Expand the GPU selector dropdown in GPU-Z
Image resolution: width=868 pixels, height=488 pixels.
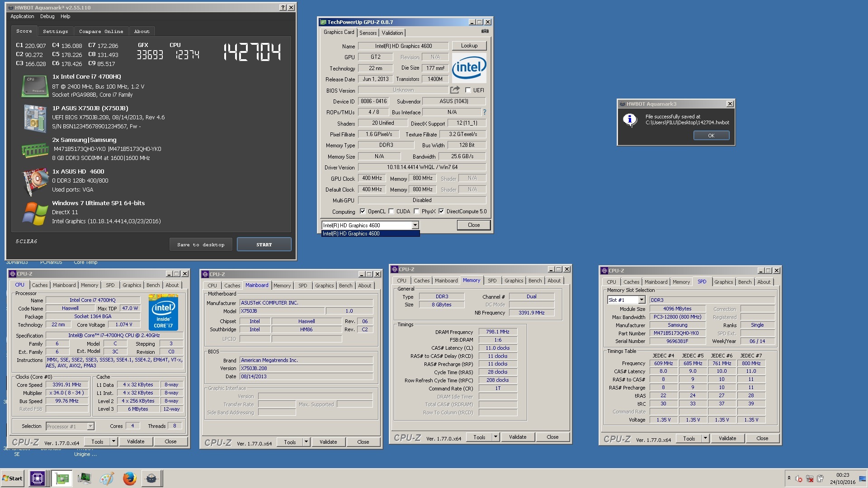pos(415,225)
